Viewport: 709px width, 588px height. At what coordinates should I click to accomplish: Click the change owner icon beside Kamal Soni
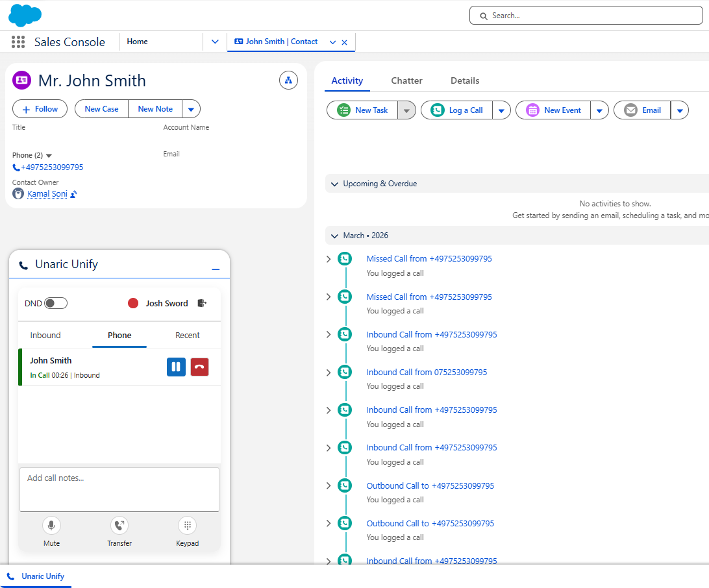point(74,194)
